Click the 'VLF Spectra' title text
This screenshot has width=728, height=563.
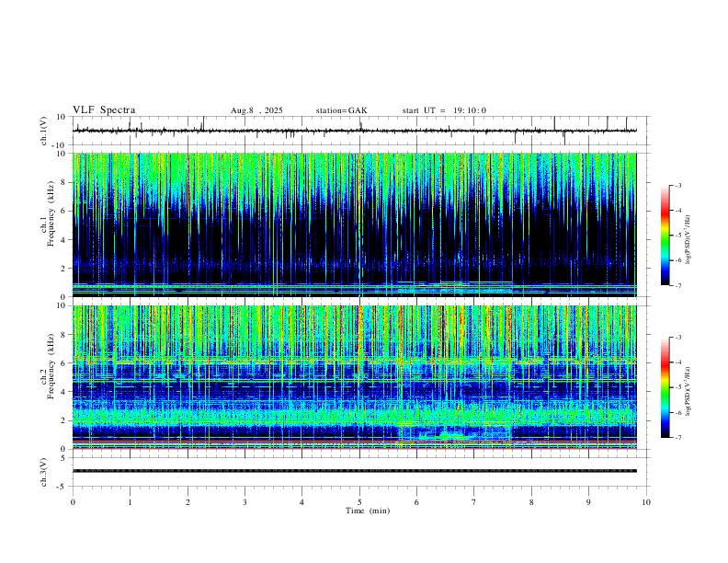coord(104,110)
